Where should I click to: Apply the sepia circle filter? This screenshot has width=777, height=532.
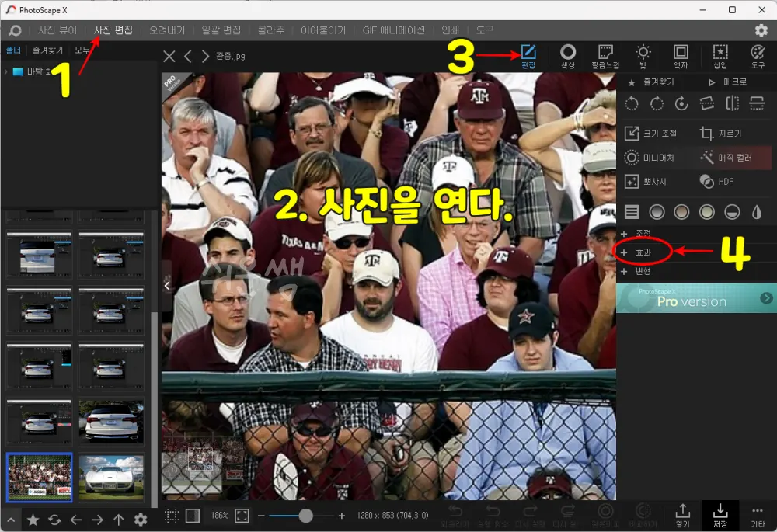[682, 212]
